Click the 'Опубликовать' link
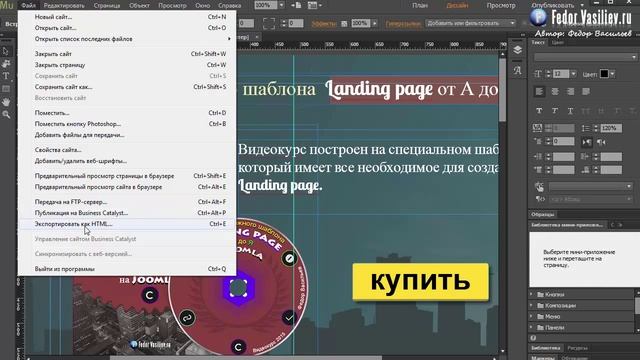 (552, 5)
